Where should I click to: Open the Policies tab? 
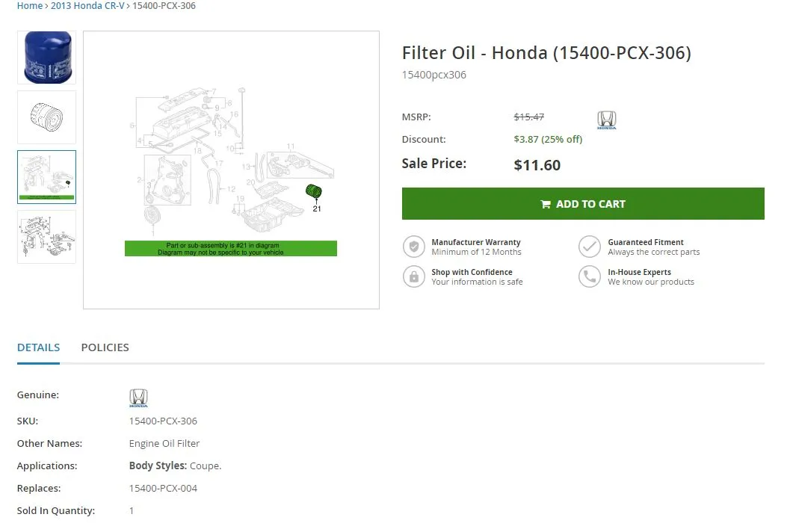click(x=105, y=347)
